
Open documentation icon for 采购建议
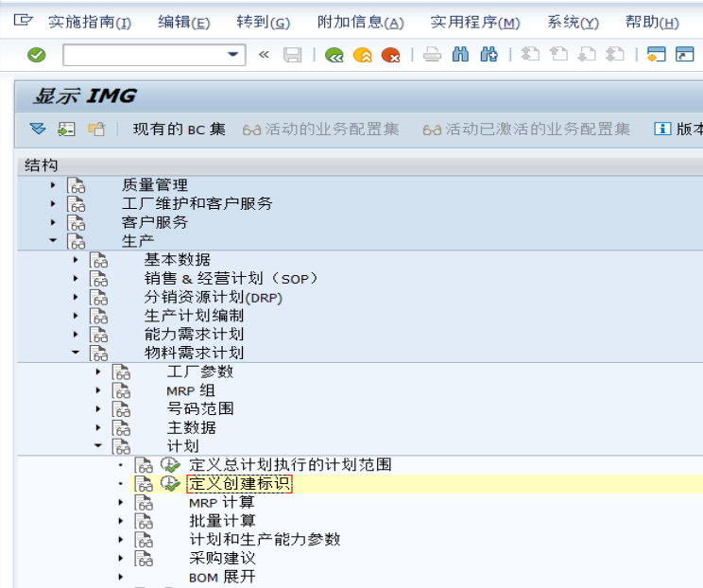(x=144, y=559)
